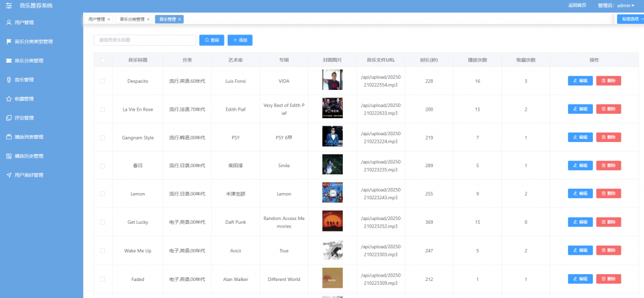644x298 pixels.
Task: Click the microphone icon beside 音乐管理
Action: [9, 80]
